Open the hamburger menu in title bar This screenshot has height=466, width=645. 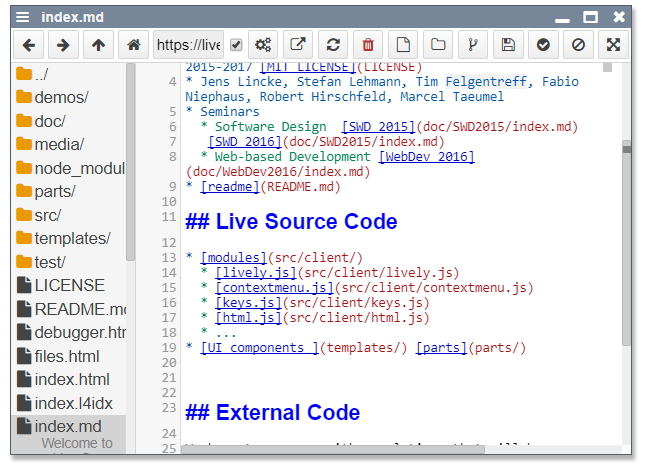coord(23,17)
